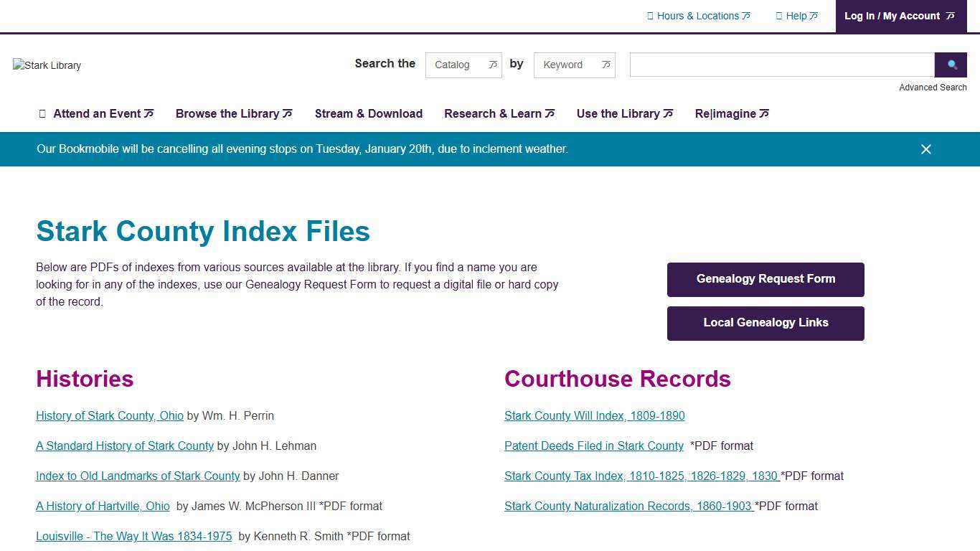Open the History of Stark County, Ohio index

(109, 415)
